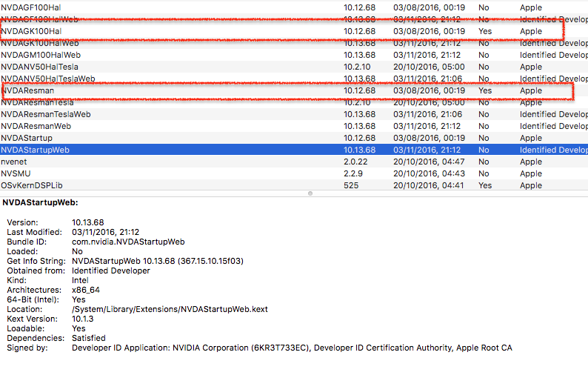This screenshot has width=588, height=378.
Task: Click the 20/10/2016, 04:41 date for OSvKernDSPLib
Action: pyautogui.click(x=428, y=185)
